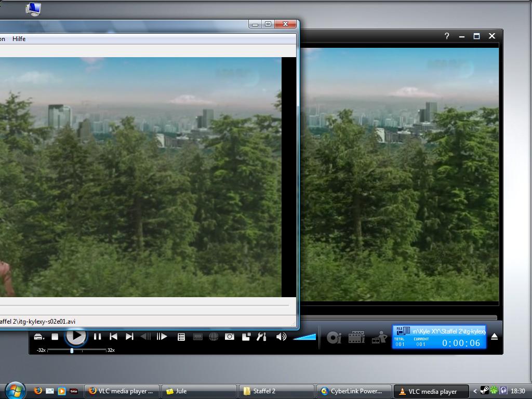The width and height of the screenshot is (532, 399).
Task: Open the PowerDVD source selection drive icon
Action: point(39,337)
